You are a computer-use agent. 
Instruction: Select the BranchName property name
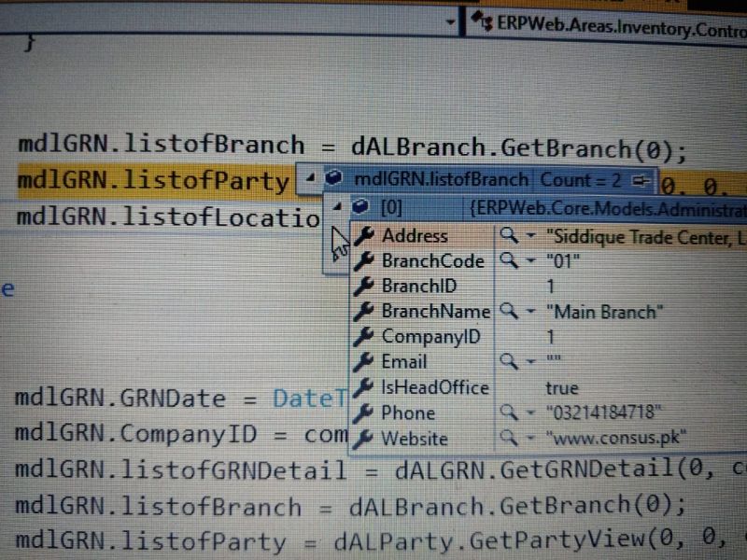tap(436, 312)
